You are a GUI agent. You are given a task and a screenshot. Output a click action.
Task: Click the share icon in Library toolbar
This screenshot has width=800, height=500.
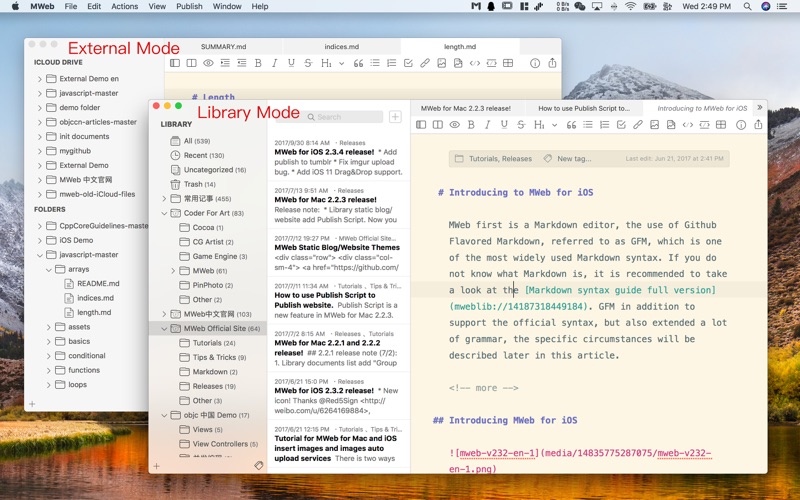(x=758, y=125)
